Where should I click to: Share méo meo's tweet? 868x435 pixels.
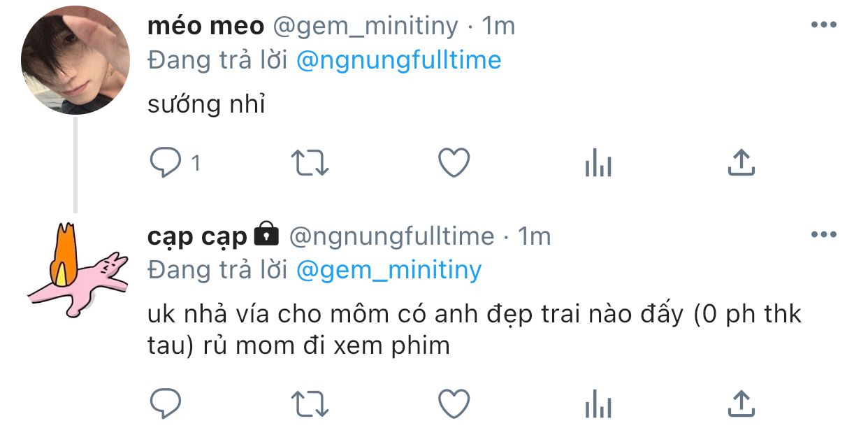(x=741, y=163)
